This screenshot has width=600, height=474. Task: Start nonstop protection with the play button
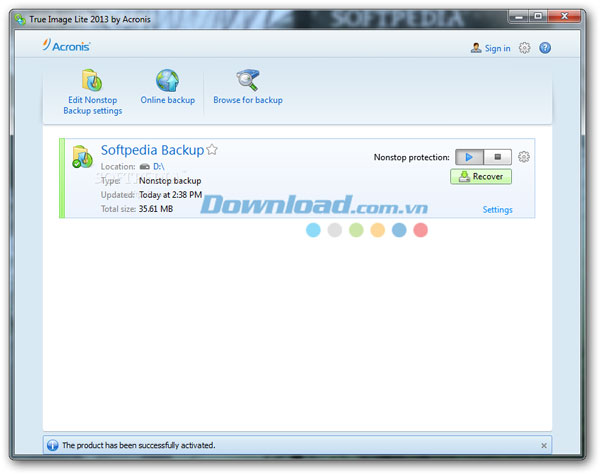[469, 157]
